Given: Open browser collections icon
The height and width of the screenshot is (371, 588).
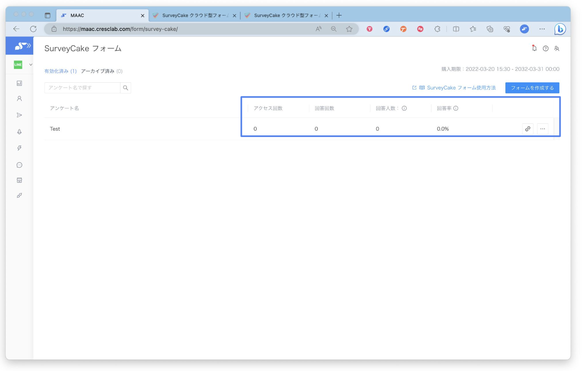Looking at the screenshot, I should [x=490, y=29].
